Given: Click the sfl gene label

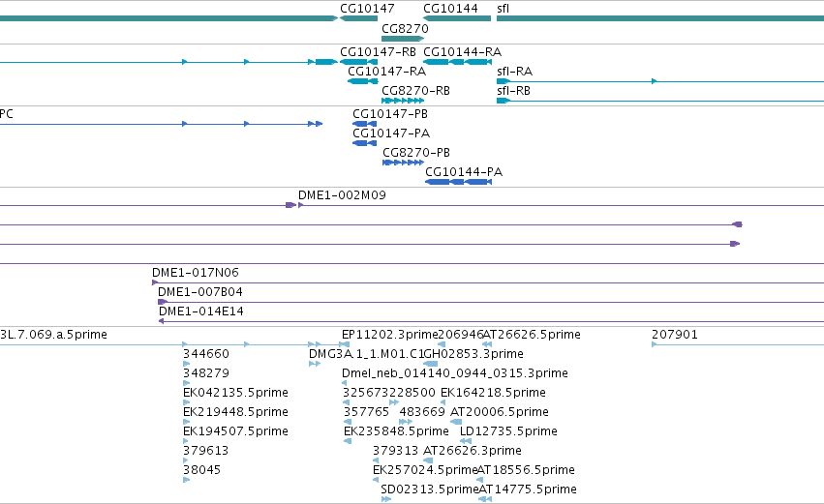Looking at the screenshot, I should [503, 9].
